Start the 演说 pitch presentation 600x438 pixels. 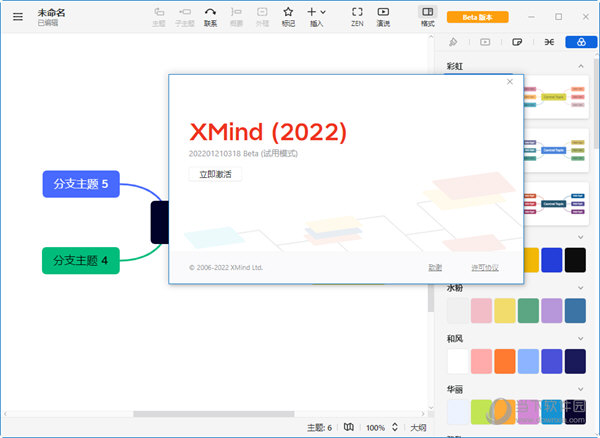[x=383, y=17]
